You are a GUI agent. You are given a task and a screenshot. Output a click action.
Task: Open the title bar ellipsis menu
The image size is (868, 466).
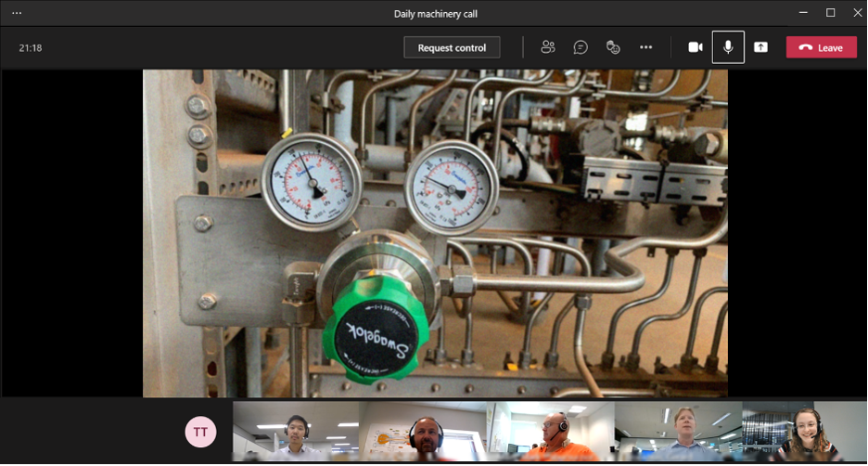click(17, 13)
